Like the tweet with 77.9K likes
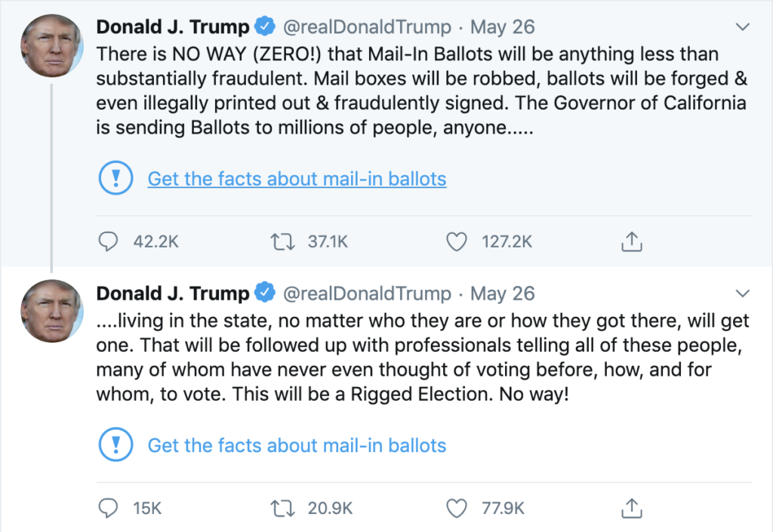The width and height of the screenshot is (773, 532). (457, 508)
